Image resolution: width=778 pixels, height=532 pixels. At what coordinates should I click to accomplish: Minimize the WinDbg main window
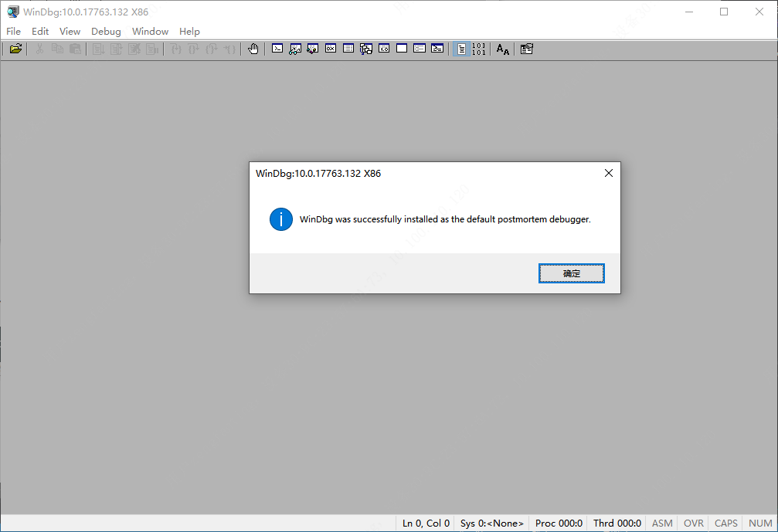[689, 12]
